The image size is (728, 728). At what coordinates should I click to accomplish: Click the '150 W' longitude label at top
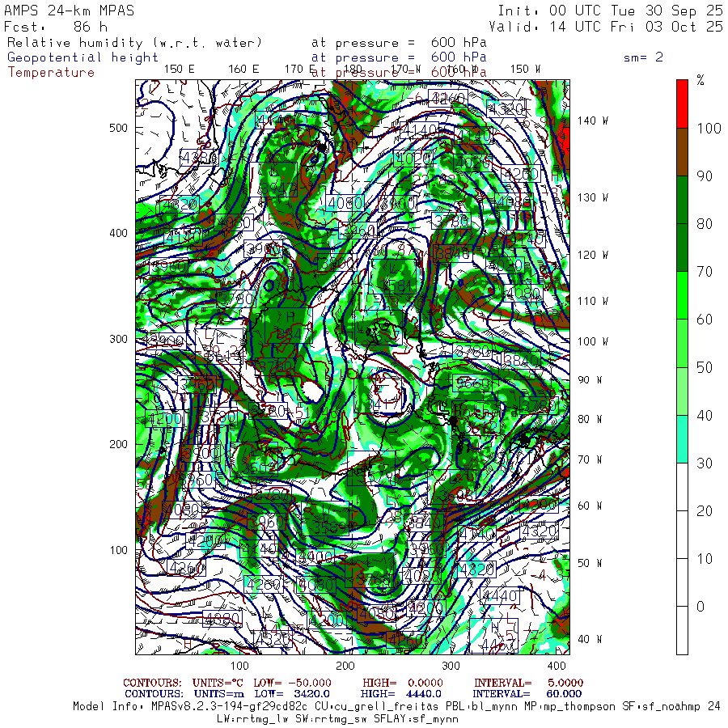coord(525,70)
